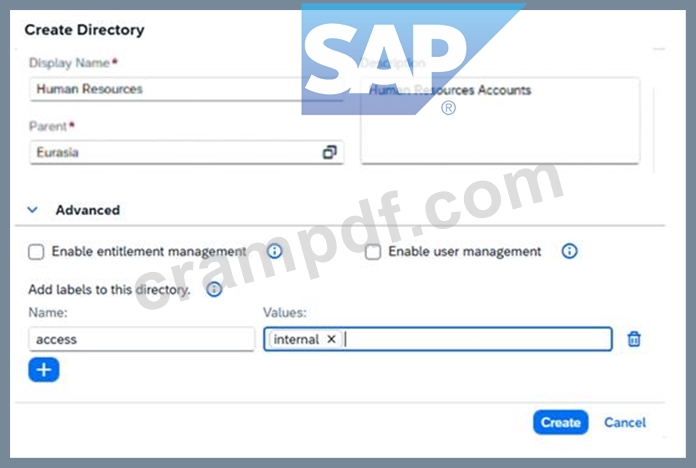This screenshot has width=696, height=468.
Task: Focus the label Name field containing access
Action: pos(142,339)
